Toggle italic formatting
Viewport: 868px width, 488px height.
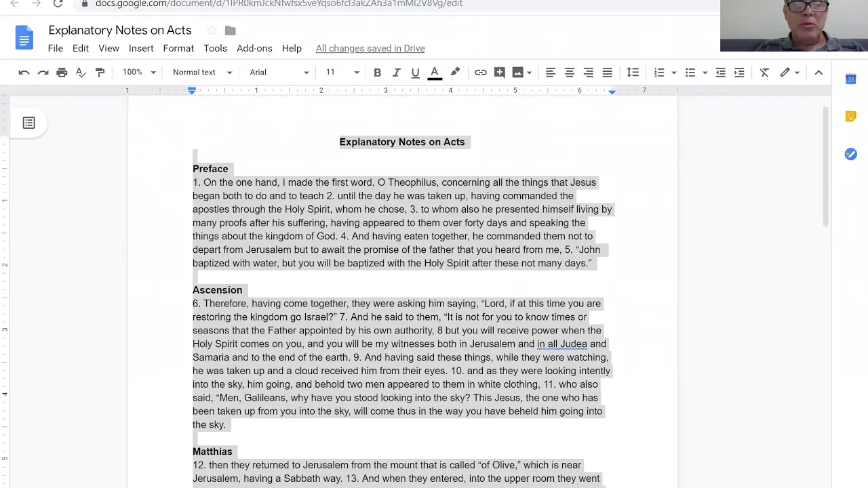point(396,73)
